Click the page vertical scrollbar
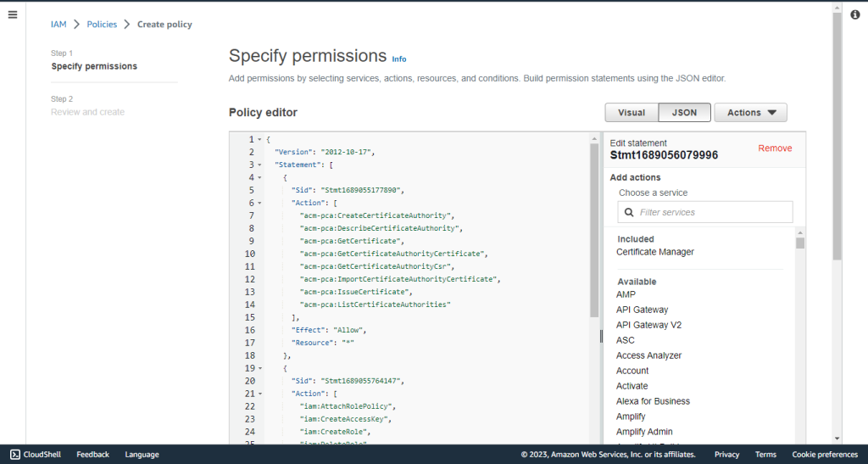The image size is (868, 464). tap(837, 136)
